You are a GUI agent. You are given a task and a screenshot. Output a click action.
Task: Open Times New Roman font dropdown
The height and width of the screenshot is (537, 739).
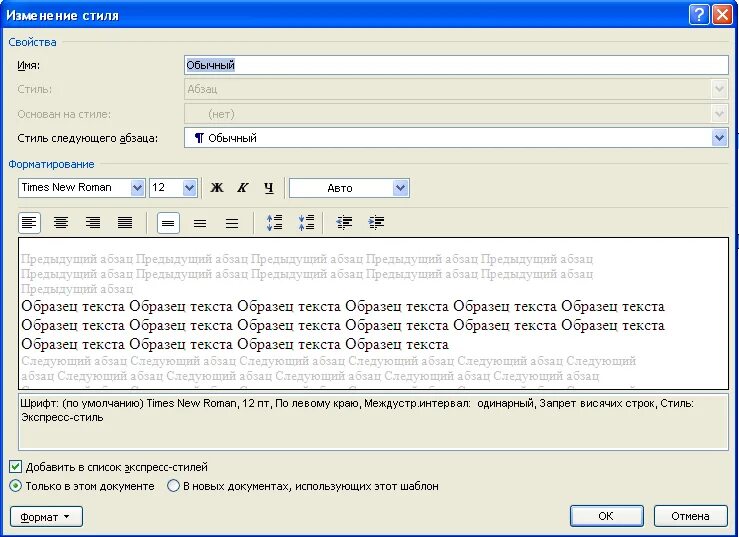[137, 188]
